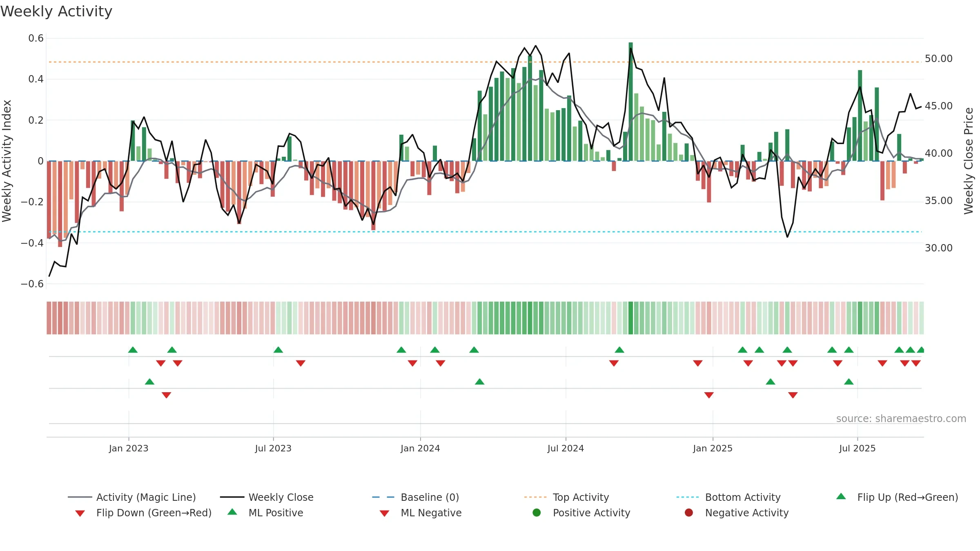Click the Jul 2024 axis label

pyautogui.click(x=566, y=448)
